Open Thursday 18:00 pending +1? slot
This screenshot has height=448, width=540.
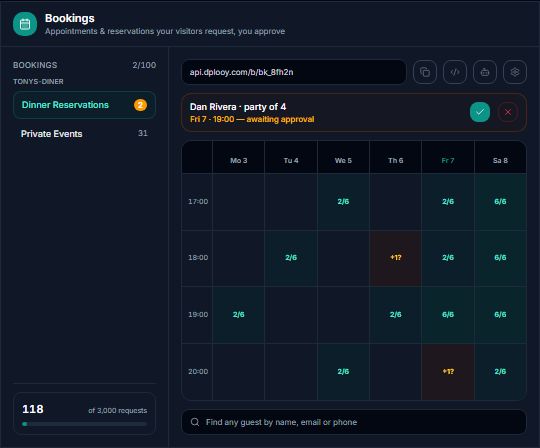tap(396, 258)
